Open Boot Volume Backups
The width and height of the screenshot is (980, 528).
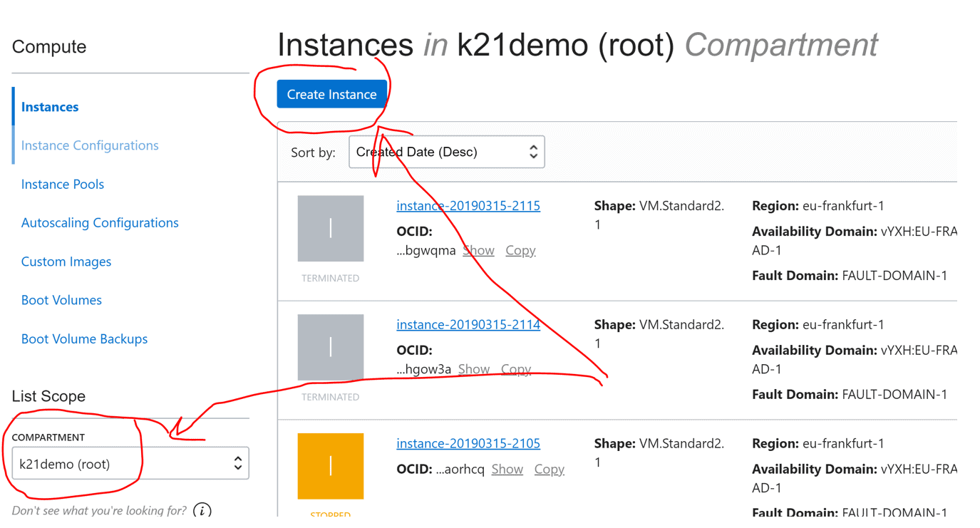[x=84, y=338]
